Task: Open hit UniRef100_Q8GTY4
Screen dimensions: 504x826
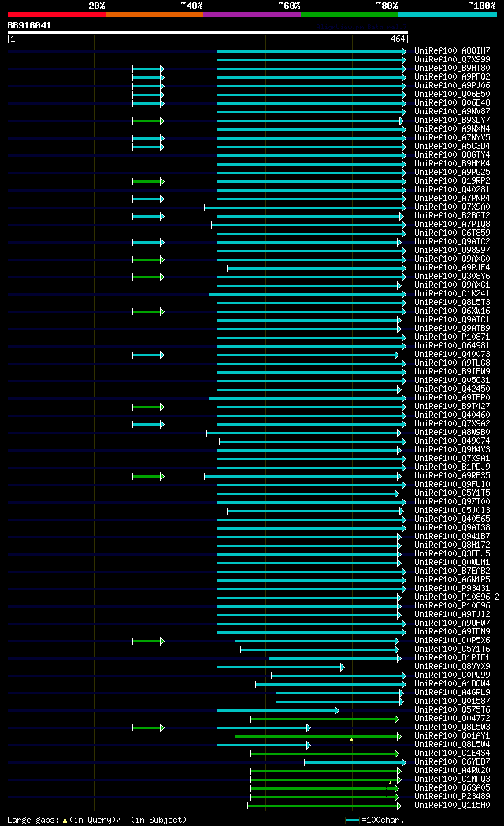Action: coord(452,154)
